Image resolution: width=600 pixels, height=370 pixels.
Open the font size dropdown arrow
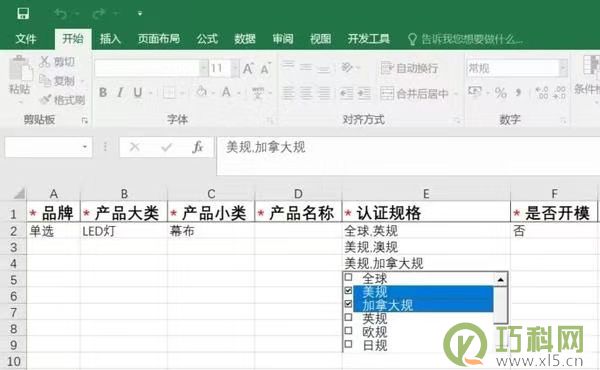(x=235, y=68)
